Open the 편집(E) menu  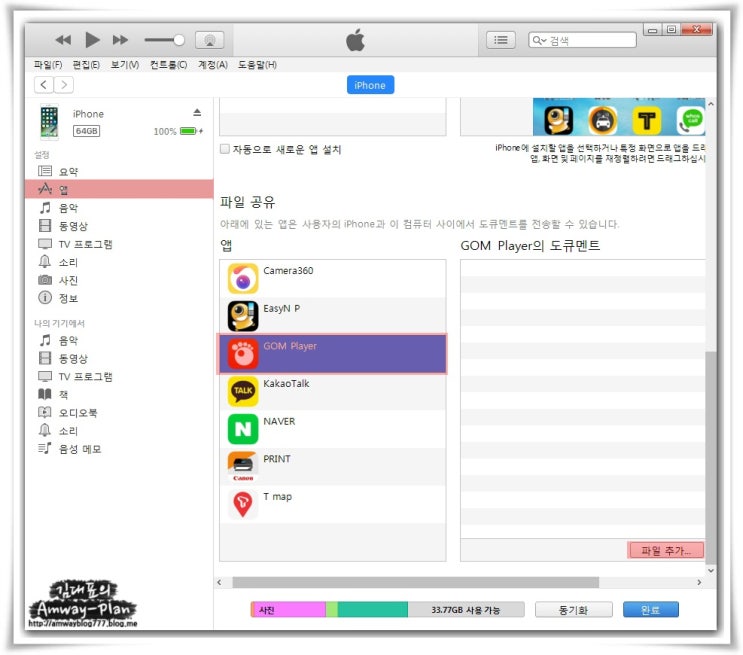[86, 65]
